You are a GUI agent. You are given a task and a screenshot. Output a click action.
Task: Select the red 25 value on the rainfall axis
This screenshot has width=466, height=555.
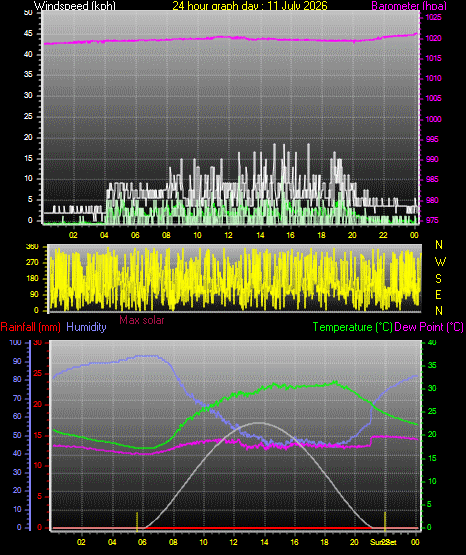[38, 374]
